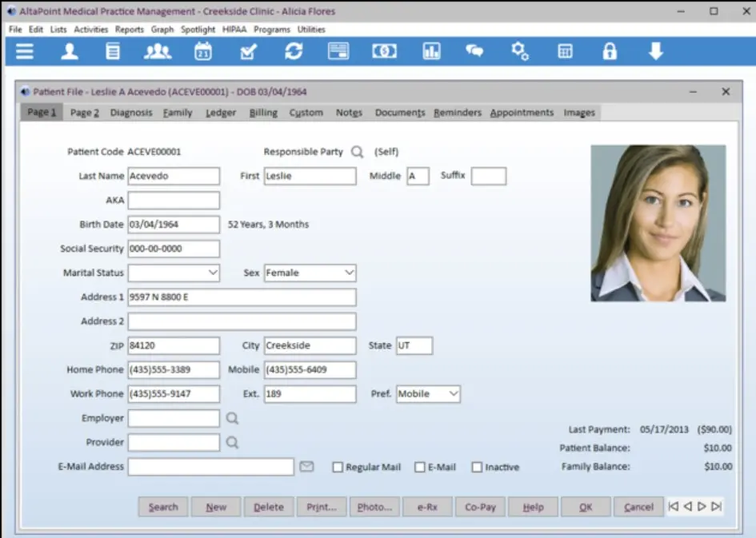The height and width of the screenshot is (538, 756).
Task: Open the Pref. dropdown showing Mobile
Action: pos(453,393)
